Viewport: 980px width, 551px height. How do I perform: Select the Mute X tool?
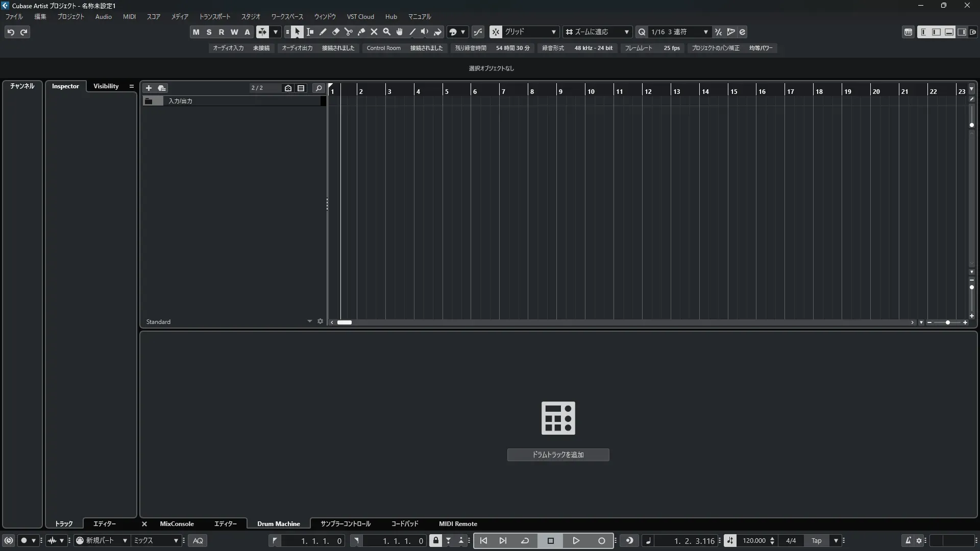[374, 32]
